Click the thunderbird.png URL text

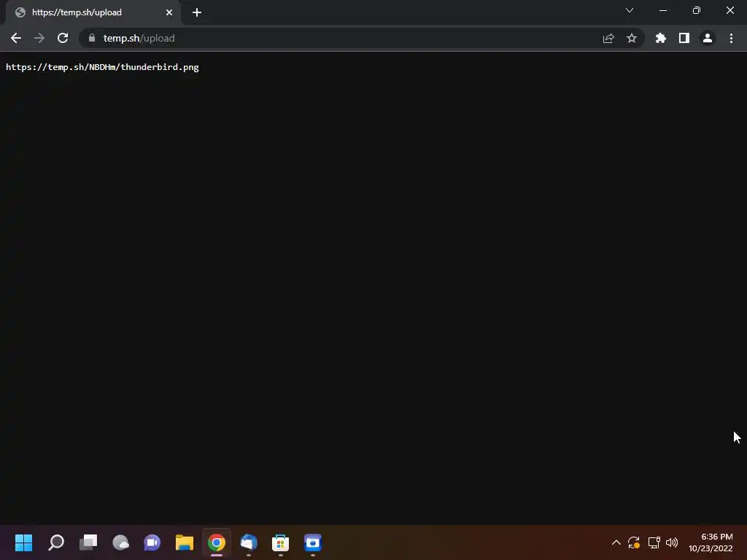(x=102, y=67)
